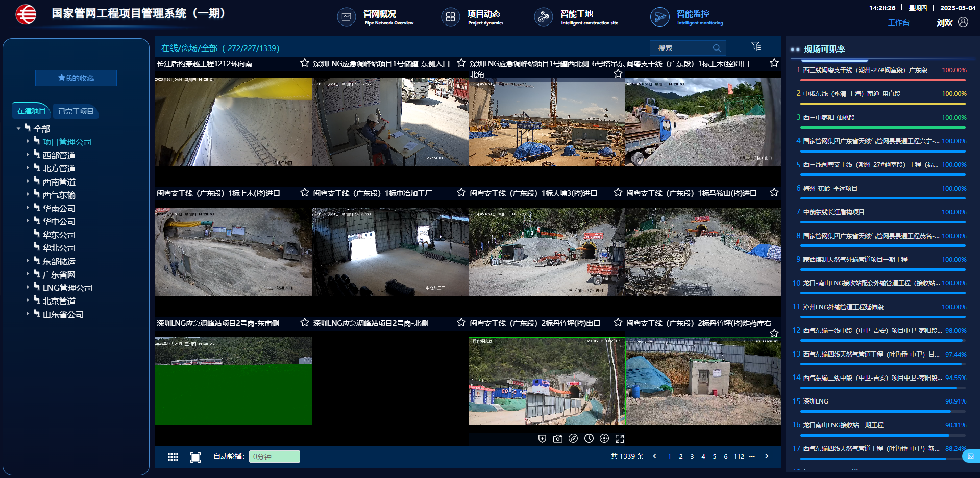
Task: Click the 自动轮播 minutes input field
Action: [x=274, y=457]
